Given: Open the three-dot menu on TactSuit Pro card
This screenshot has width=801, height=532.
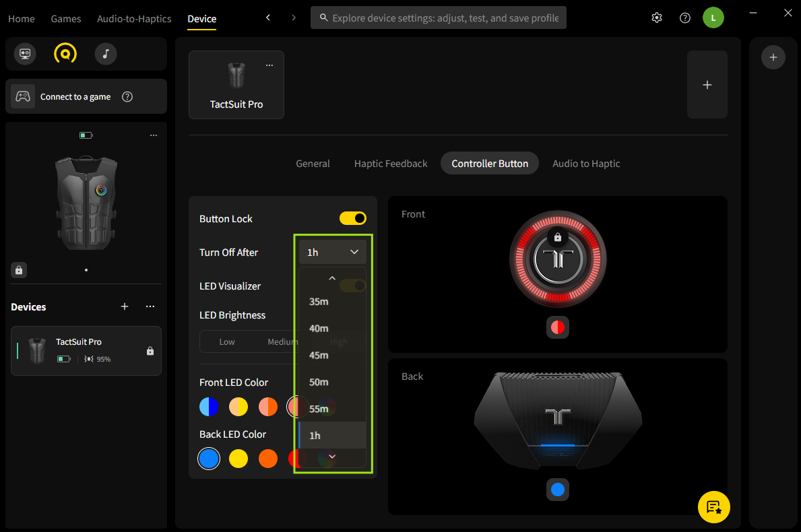Looking at the screenshot, I should 269,65.
